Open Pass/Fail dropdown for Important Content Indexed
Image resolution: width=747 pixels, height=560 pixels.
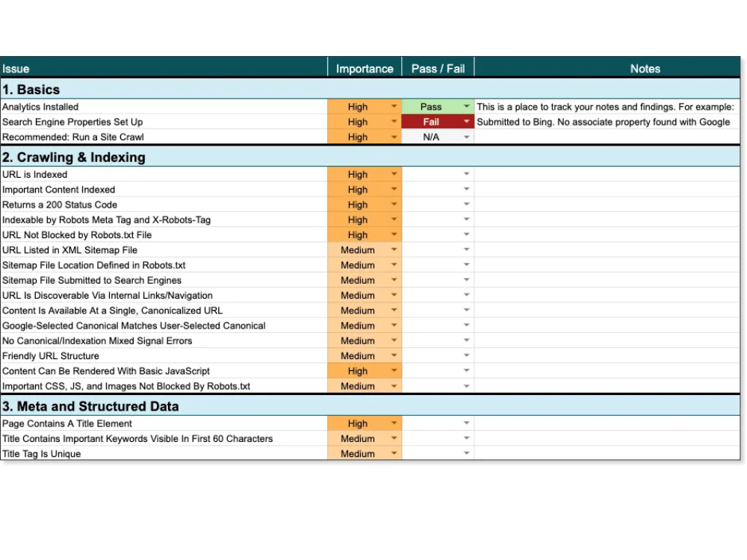[x=466, y=189]
